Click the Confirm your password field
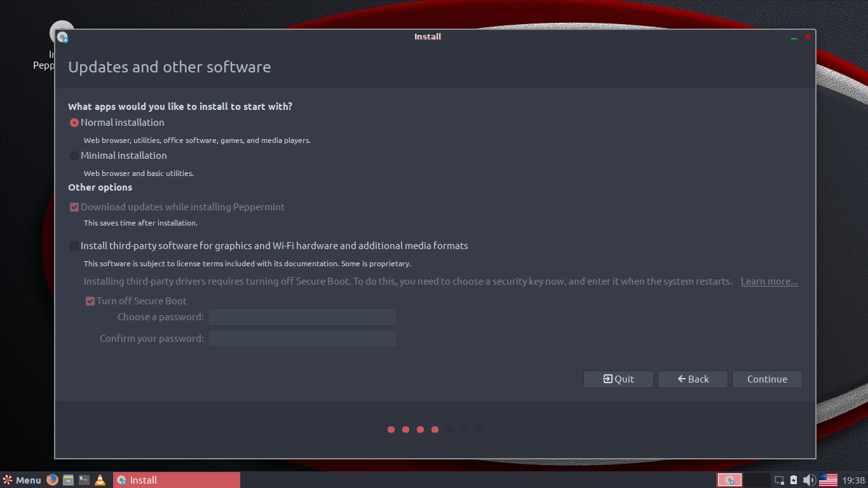The image size is (868, 488). click(302, 339)
